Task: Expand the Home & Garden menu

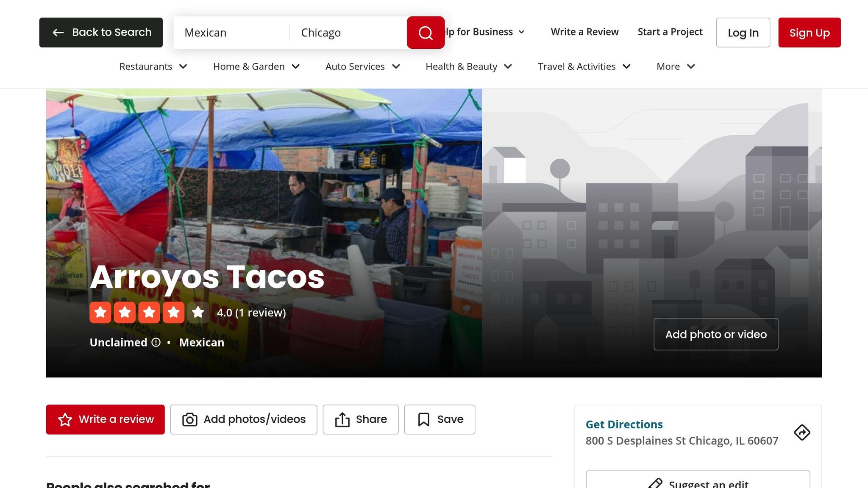Action: pyautogui.click(x=256, y=67)
